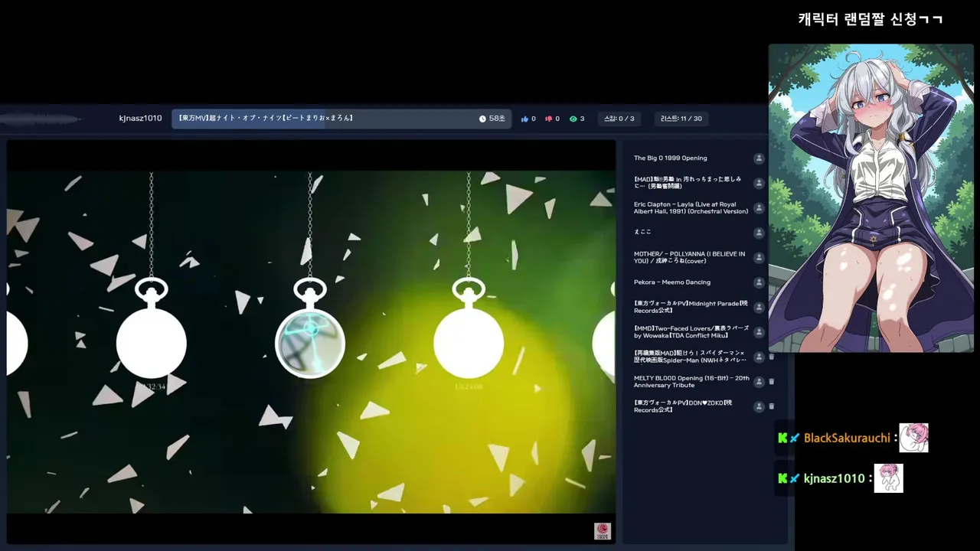
Task: Click user icon for DON♥ZOKO row
Action: (759, 406)
